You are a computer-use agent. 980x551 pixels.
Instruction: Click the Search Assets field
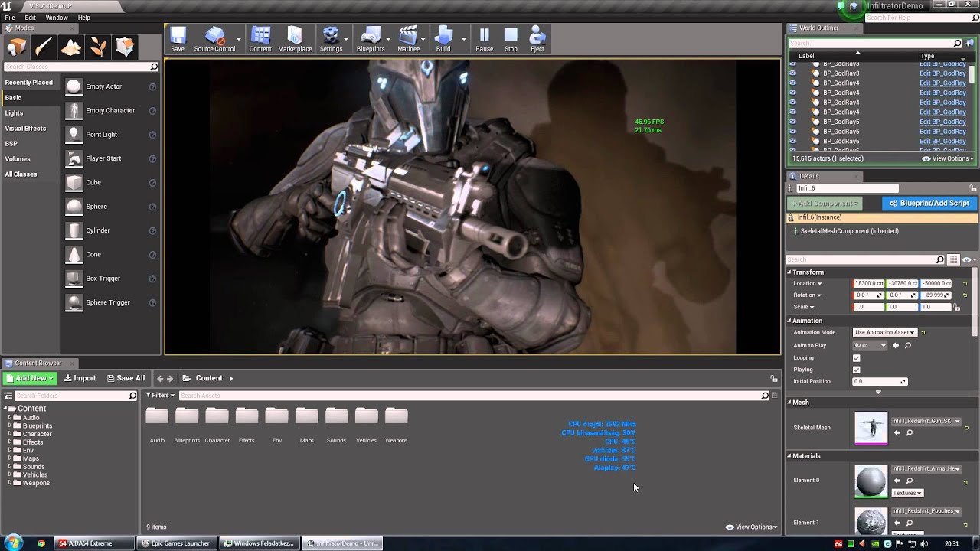[x=474, y=396]
